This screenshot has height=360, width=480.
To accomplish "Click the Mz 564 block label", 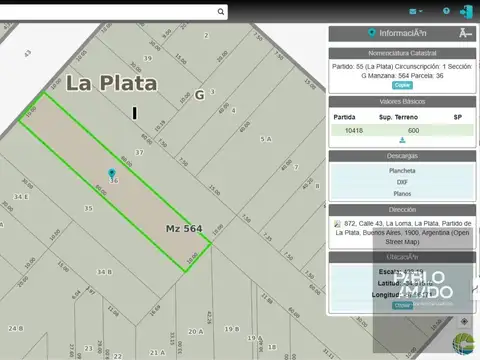I will pyautogui.click(x=184, y=229).
